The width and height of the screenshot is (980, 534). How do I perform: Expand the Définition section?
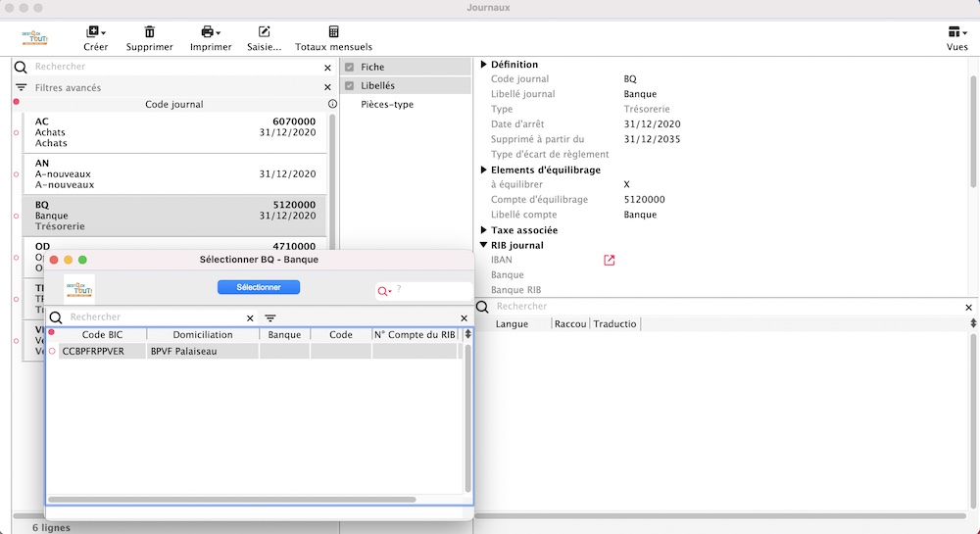483,65
